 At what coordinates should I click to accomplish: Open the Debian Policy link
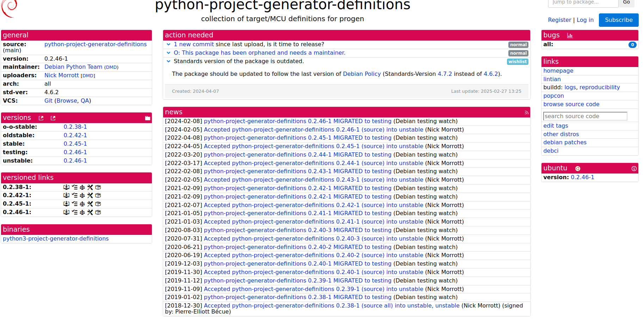(362, 74)
